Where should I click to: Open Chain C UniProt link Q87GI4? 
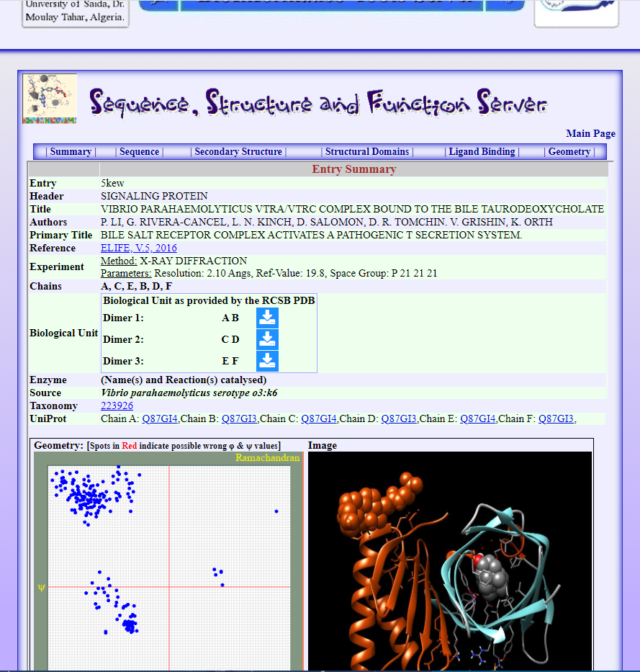pyautogui.click(x=319, y=418)
